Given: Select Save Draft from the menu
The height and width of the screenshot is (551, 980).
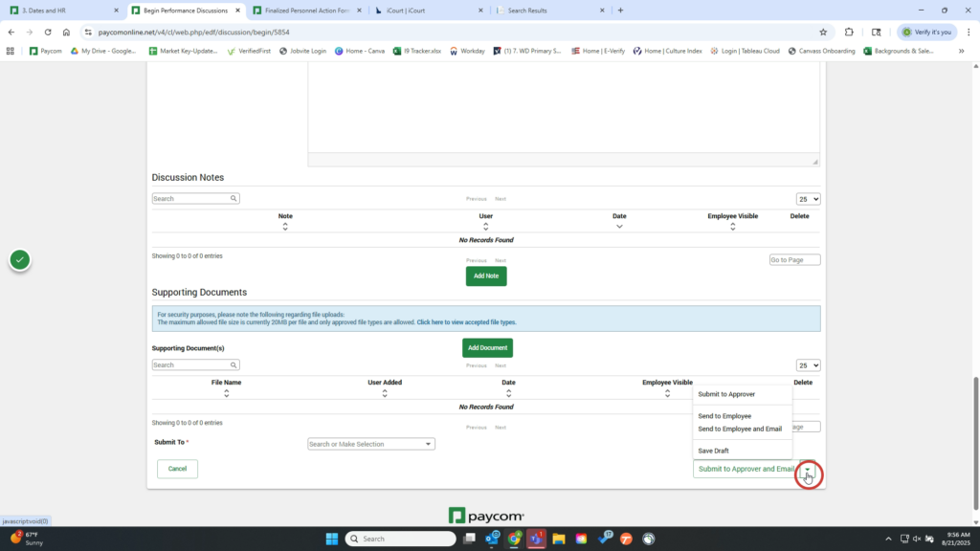Looking at the screenshot, I should 713,451.
